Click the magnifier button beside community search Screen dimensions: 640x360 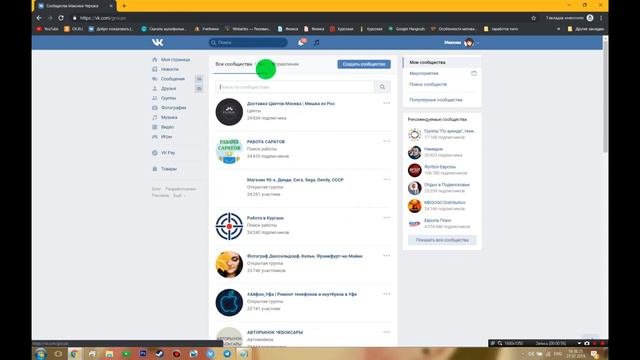tap(382, 87)
